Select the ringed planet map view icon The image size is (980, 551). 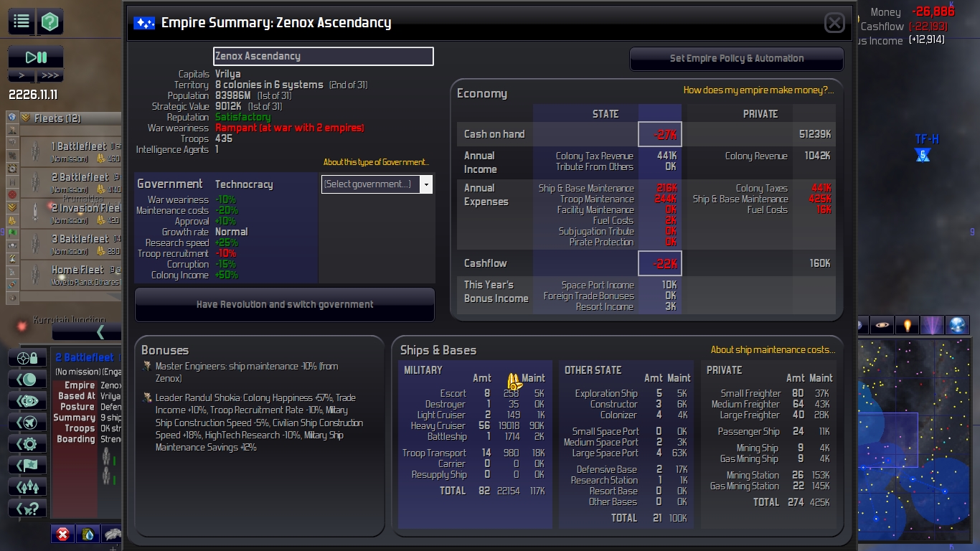click(883, 325)
